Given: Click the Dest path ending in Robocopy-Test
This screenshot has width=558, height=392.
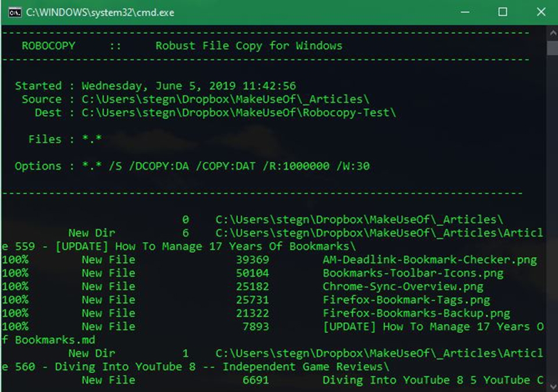Looking at the screenshot, I should pos(239,113).
